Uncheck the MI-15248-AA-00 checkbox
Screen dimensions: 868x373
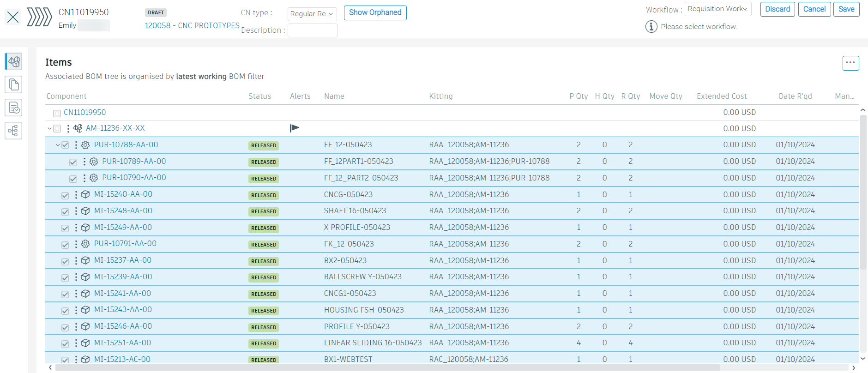[65, 212]
